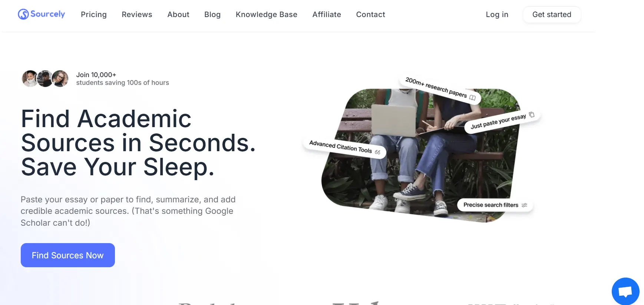
Task: Open the chat support bubble
Action: (x=625, y=291)
